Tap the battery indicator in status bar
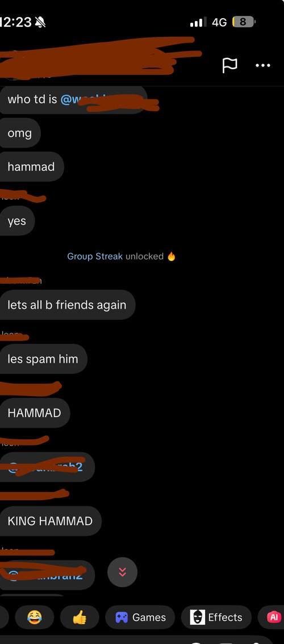This screenshot has height=644, width=284. click(x=243, y=22)
